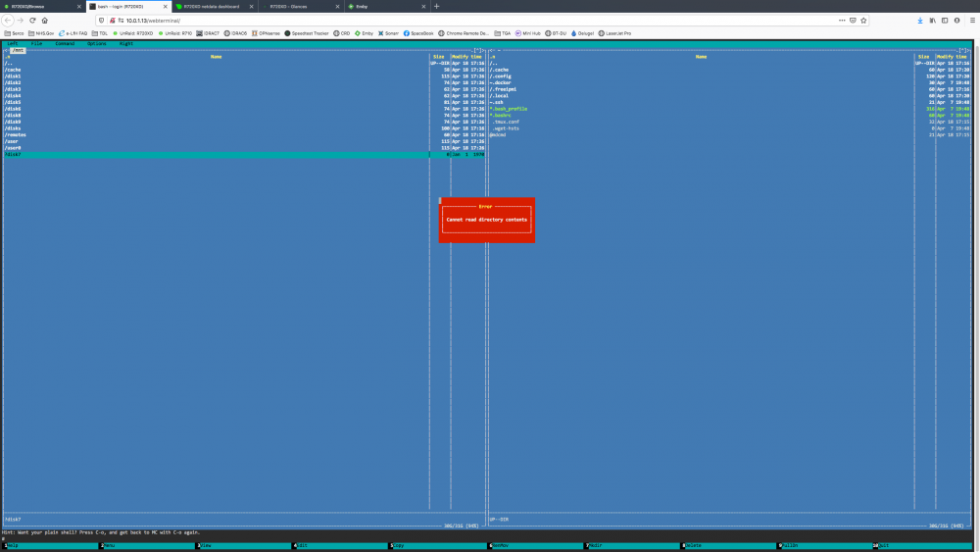Open a new browser tab with plus
This screenshot has width=980, height=552.
click(x=436, y=6)
